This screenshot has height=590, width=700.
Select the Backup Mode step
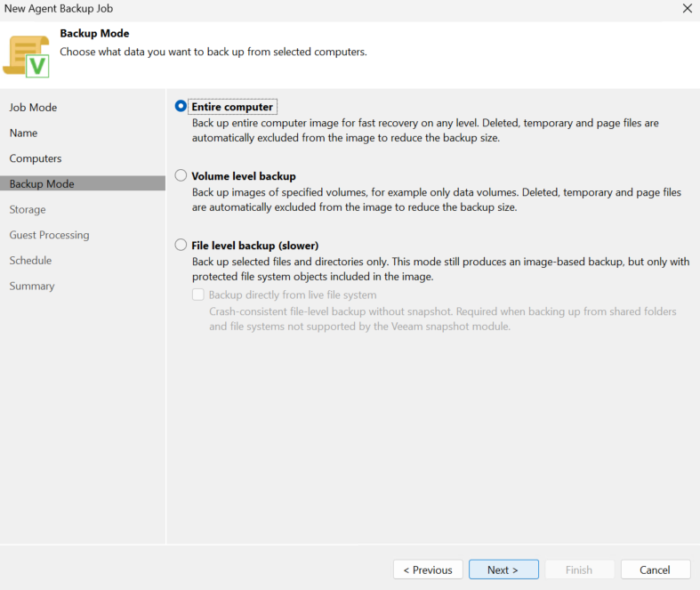tap(83, 183)
